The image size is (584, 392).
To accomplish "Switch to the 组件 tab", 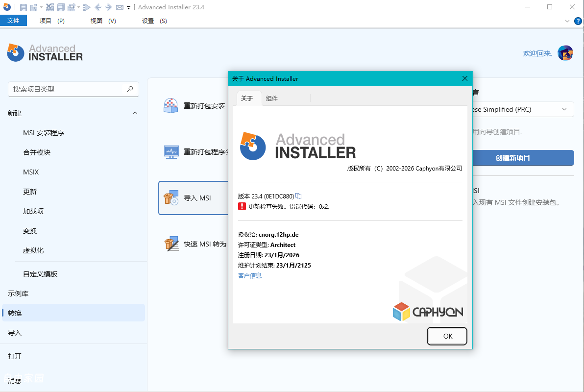I will click(x=272, y=98).
